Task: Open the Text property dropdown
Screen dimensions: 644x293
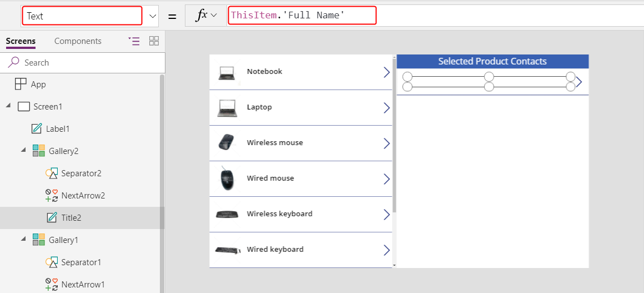Action: point(153,16)
